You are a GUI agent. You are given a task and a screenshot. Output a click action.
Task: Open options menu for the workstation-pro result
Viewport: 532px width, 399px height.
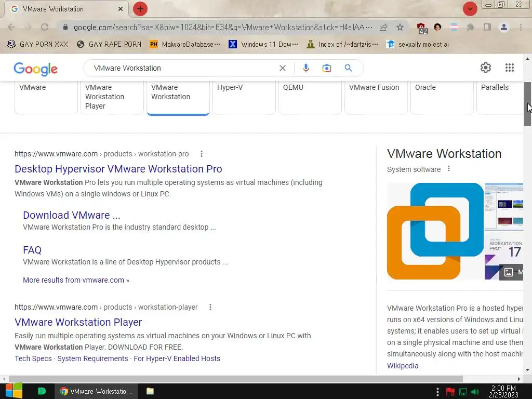pyautogui.click(x=202, y=154)
